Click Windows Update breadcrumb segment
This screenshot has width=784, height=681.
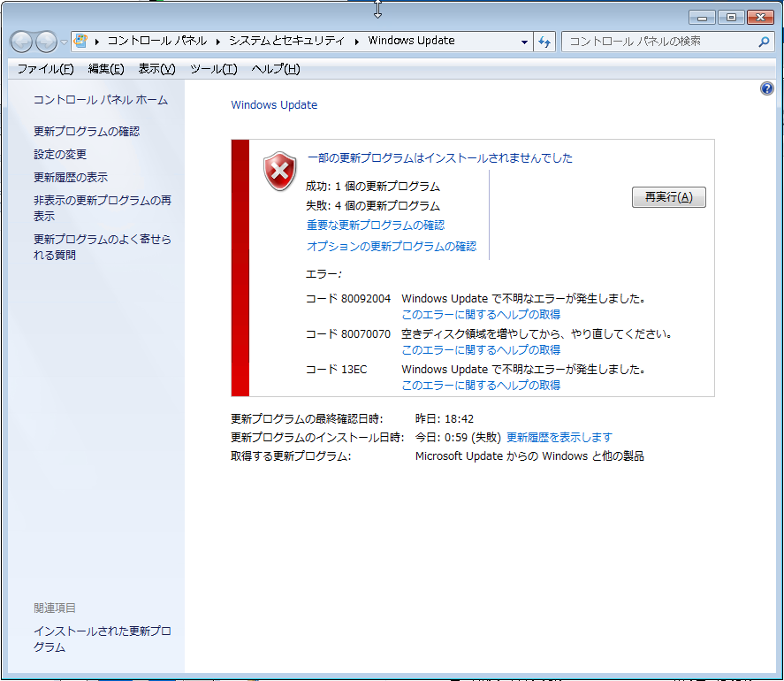(x=411, y=41)
